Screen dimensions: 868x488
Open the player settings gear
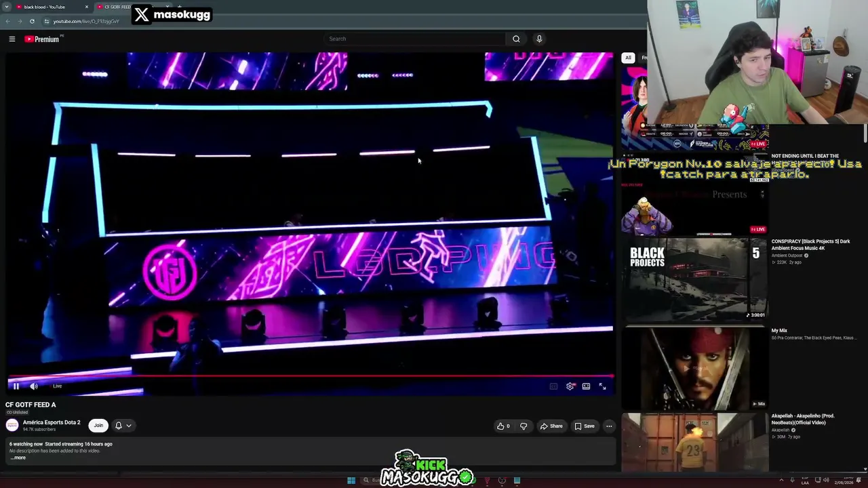click(570, 386)
